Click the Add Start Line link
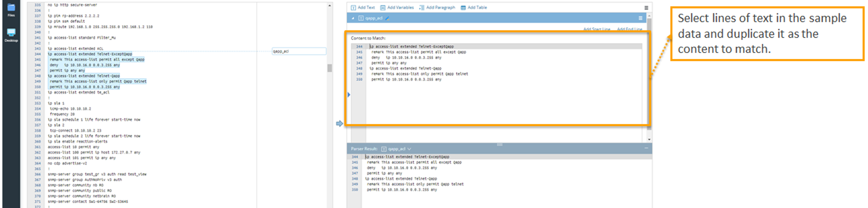The image size is (868, 208). tap(597, 30)
